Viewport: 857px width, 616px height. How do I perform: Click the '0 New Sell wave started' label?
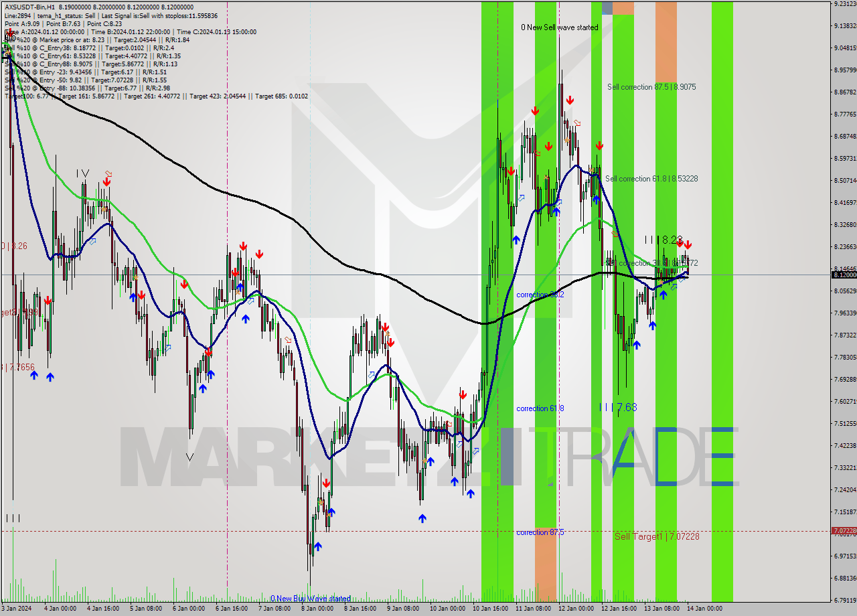pyautogui.click(x=560, y=27)
